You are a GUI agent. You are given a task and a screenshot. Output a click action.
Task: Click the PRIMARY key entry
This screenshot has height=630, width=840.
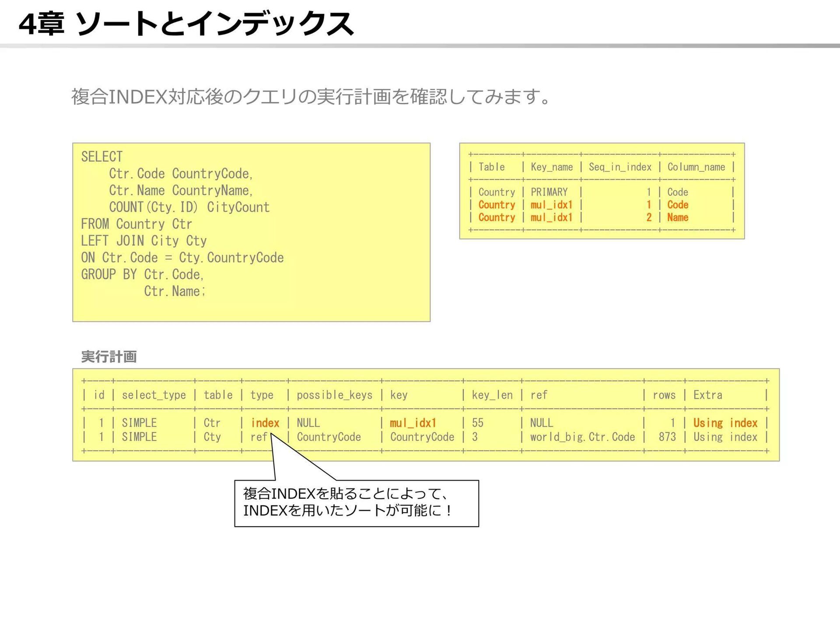[549, 192]
